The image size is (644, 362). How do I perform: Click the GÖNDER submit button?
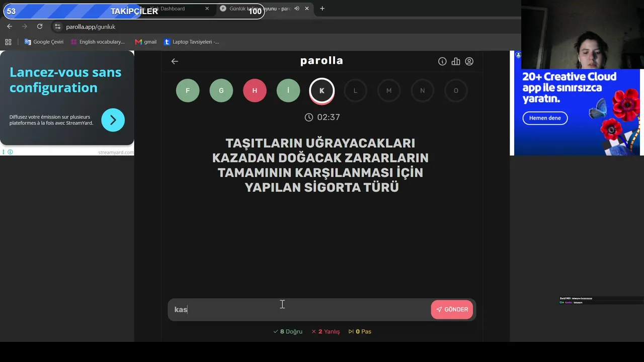452,310
